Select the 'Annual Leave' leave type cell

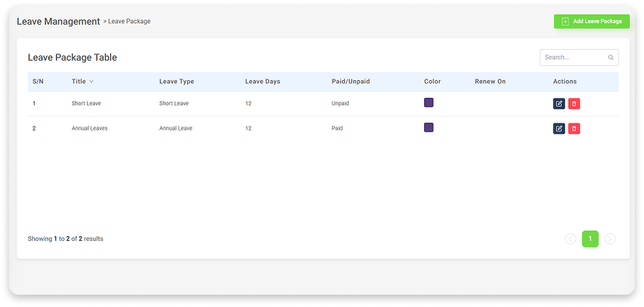click(176, 128)
